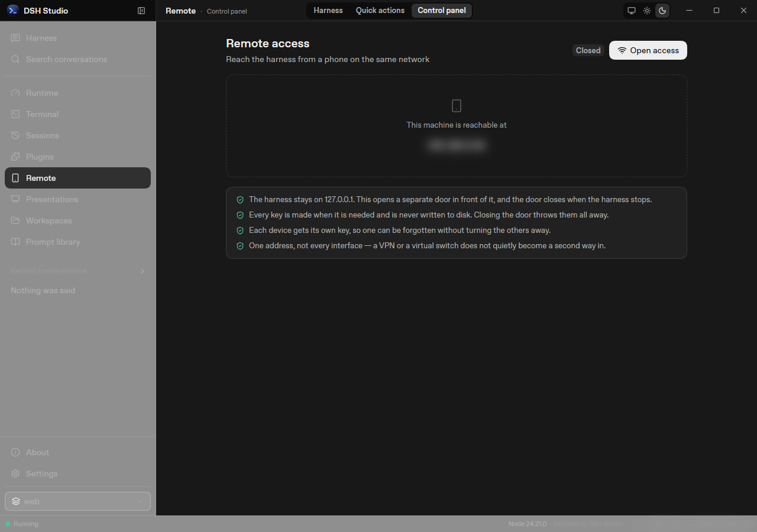Viewport: 757px width, 532px height.
Task: Click the phone icon in reachable card
Action: point(457,106)
